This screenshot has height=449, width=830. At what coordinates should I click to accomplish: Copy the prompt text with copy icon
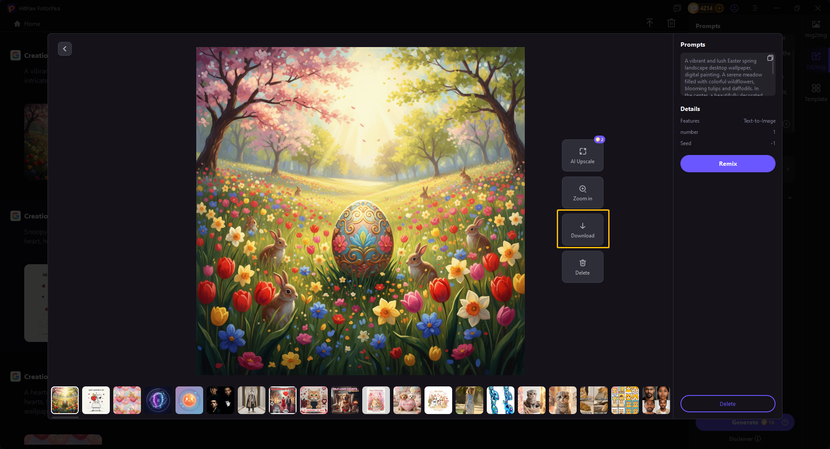tap(770, 58)
